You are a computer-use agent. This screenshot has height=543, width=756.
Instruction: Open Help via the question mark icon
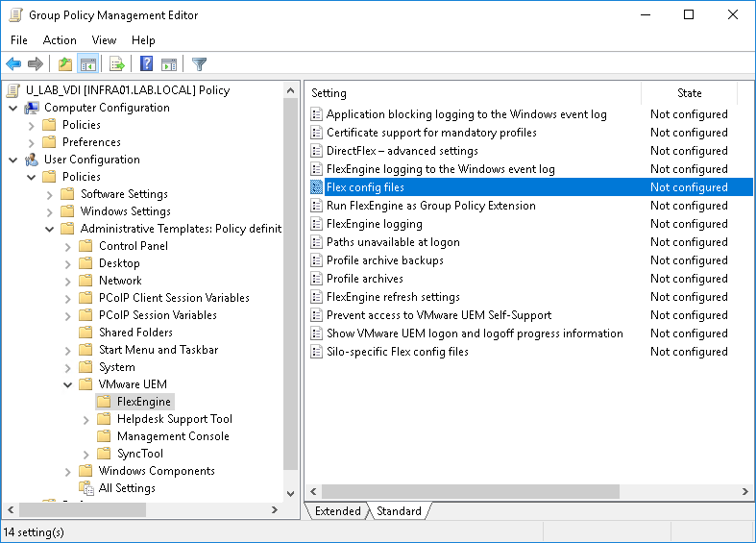click(x=147, y=64)
